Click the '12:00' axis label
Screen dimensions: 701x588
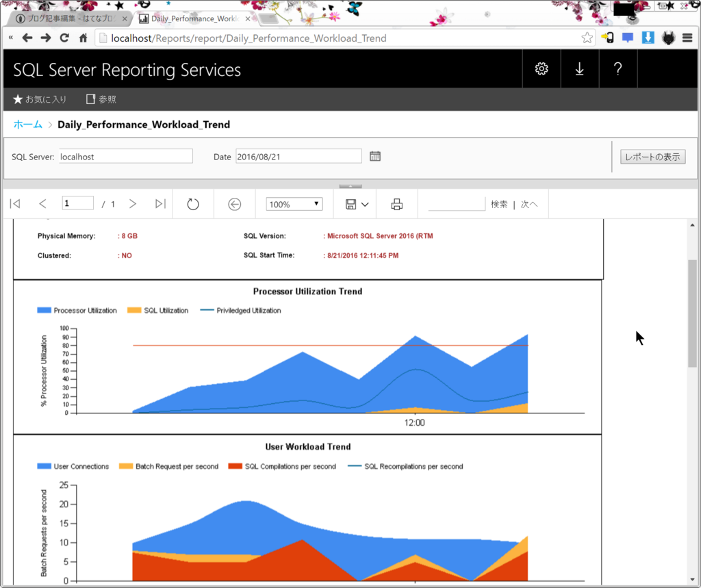click(414, 423)
